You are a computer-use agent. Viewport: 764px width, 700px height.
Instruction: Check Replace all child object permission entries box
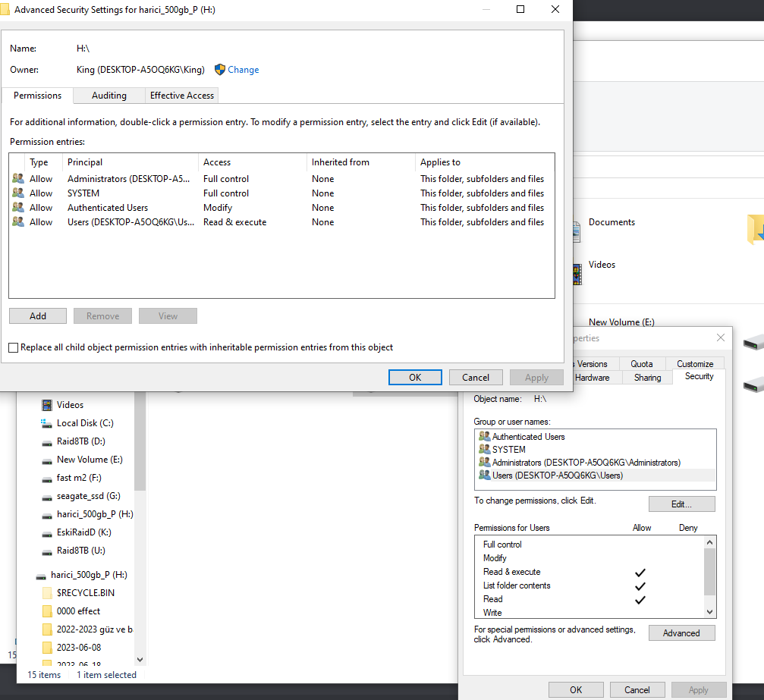pyautogui.click(x=14, y=347)
